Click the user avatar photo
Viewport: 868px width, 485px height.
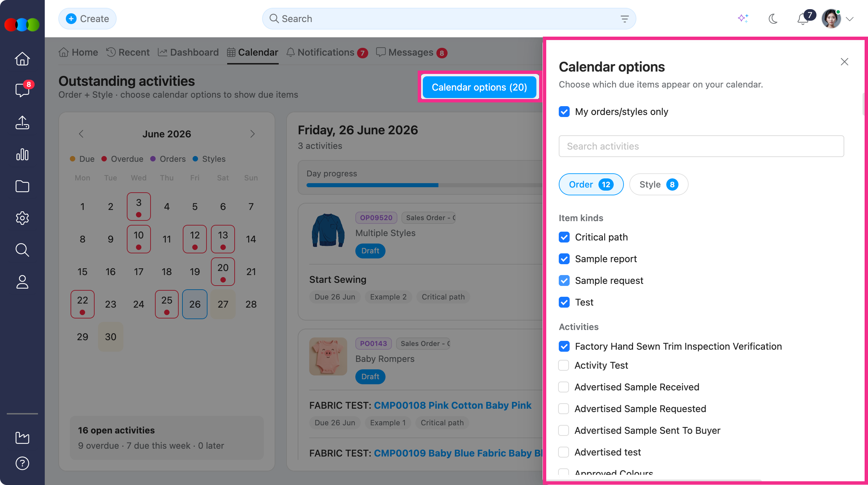[x=831, y=19]
